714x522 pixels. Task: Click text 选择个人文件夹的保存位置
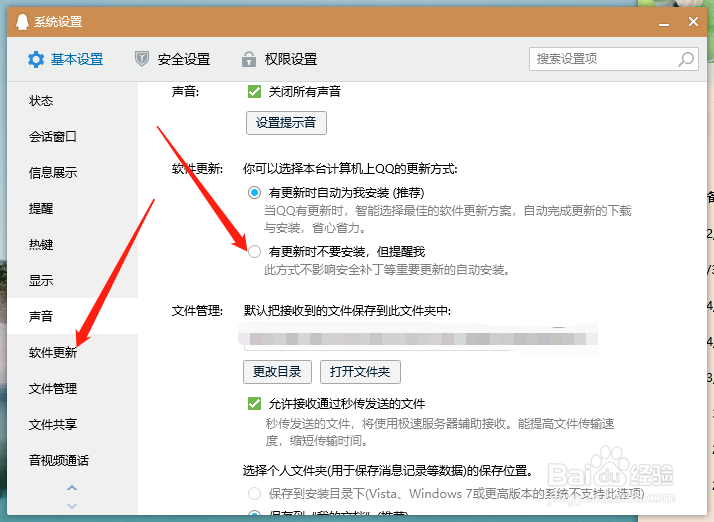click(388, 471)
